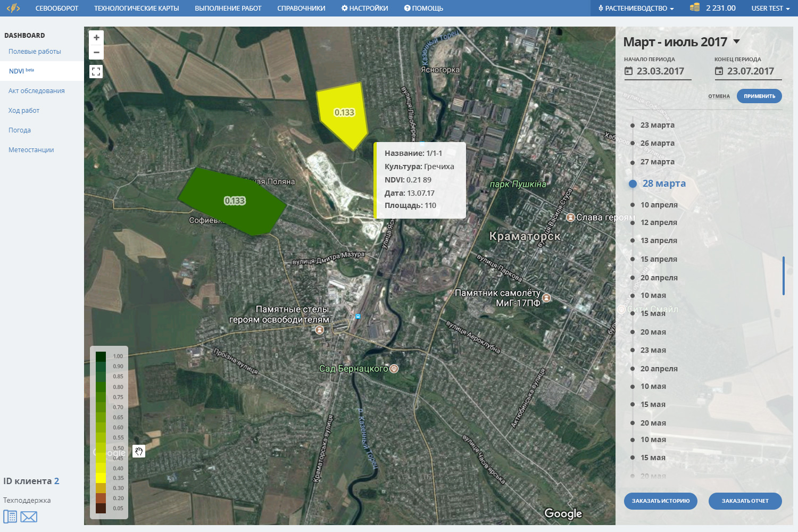This screenshot has height=532, width=798.
Task: Select the 13 апреля timeline date
Action: click(x=659, y=240)
